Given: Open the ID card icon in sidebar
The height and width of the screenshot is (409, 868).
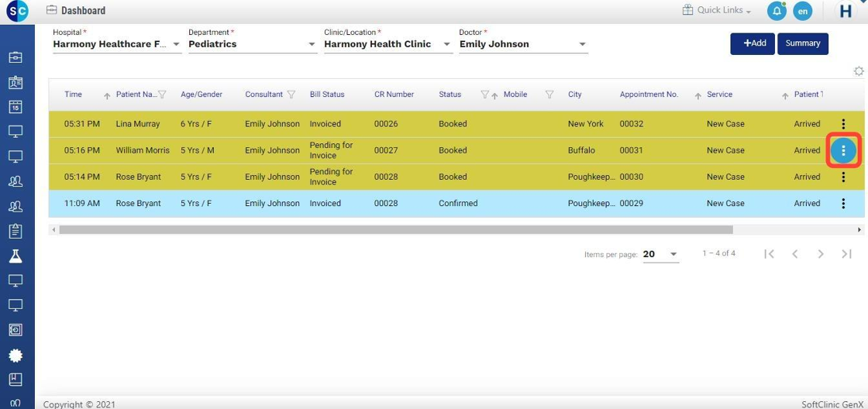Looking at the screenshot, I should tap(15, 82).
